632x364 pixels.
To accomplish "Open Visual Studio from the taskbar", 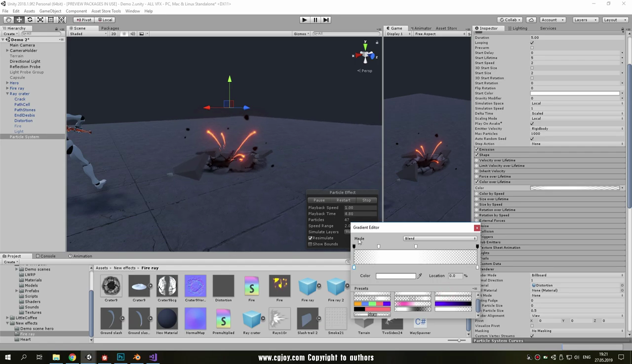I will (153, 357).
